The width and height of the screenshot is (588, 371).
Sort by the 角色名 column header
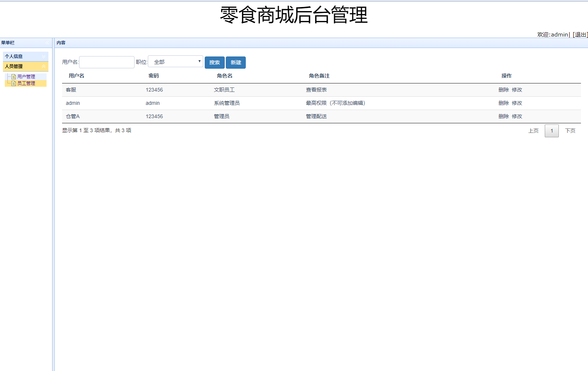(225, 76)
